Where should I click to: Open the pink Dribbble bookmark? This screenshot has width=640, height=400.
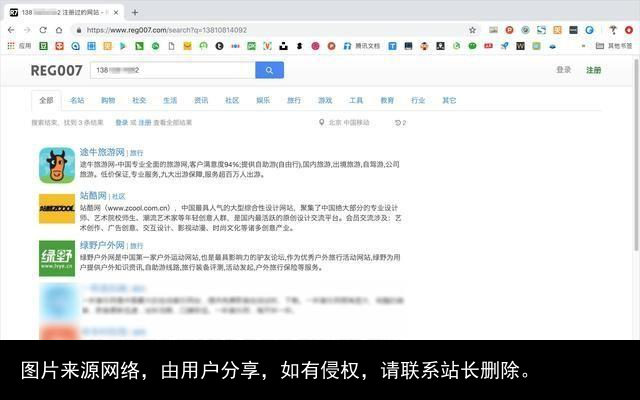pos(316,46)
